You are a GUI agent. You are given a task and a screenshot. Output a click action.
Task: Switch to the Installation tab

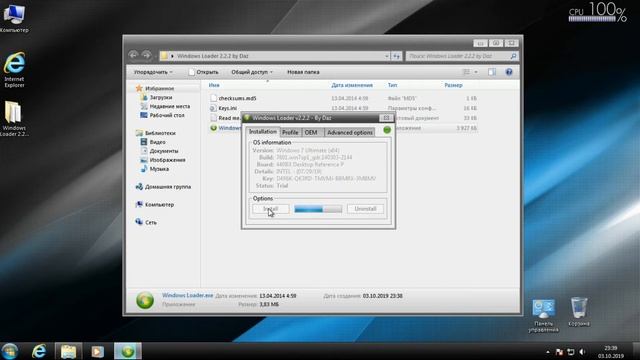262,132
